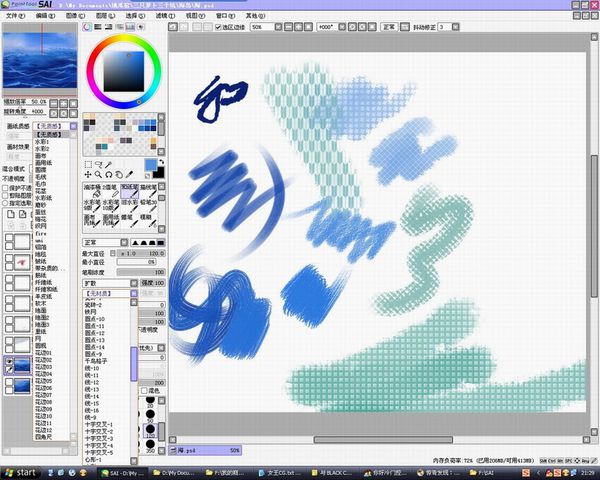The height and width of the screenshot is (480, 600).
Task: Click the blue foreground color swatch
Action: (x=150, y=165)
